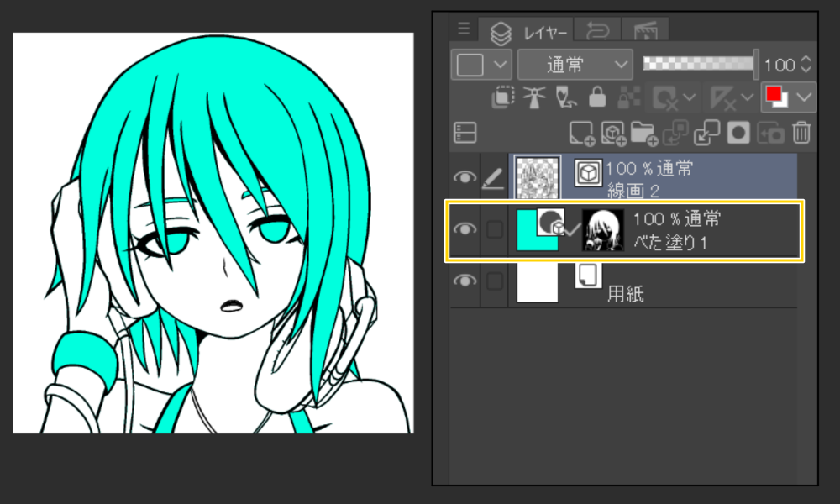Select the layer name べた塗り 1
This screenshot has width=840, height=504.
(x=670, y=242)
